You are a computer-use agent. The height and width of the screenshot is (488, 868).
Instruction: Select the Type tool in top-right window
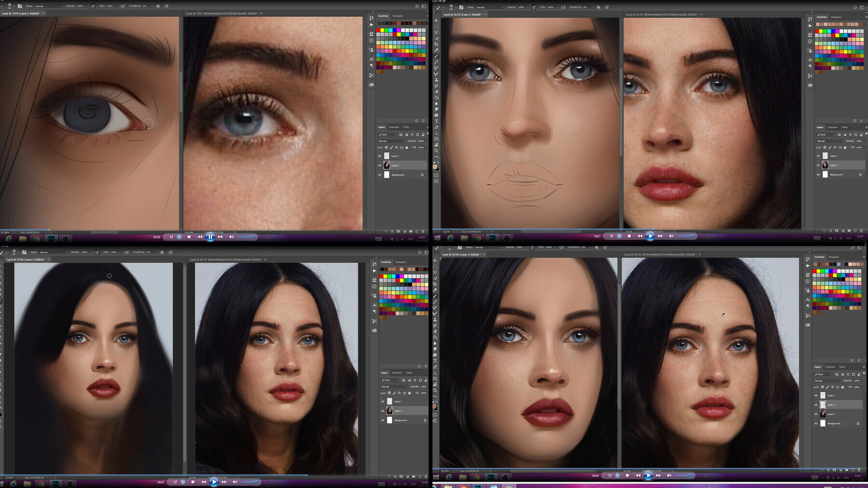click(436, 121)
